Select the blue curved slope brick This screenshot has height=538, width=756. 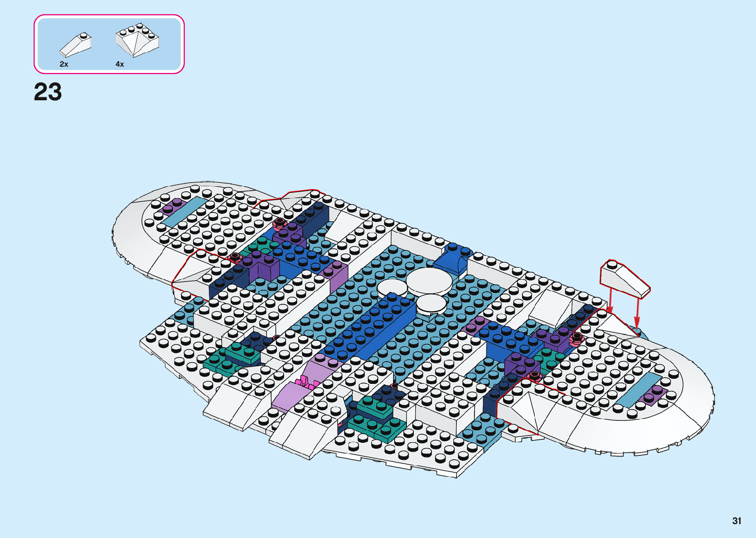click(451, 259)
